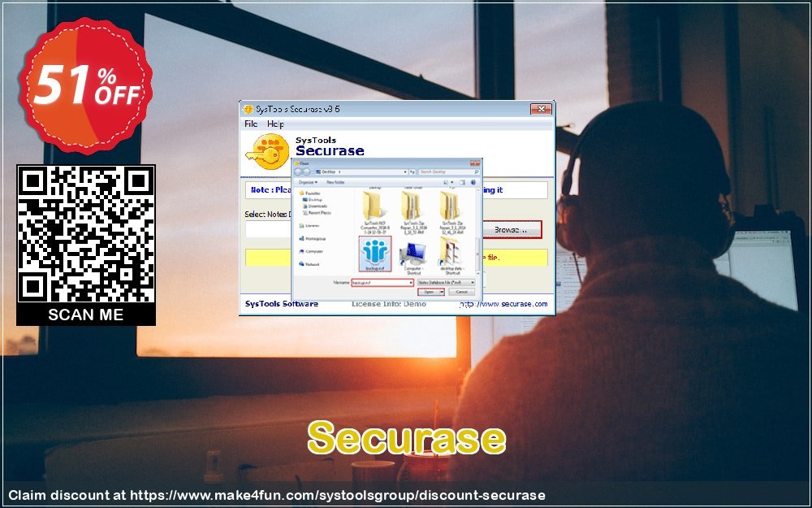812x508 pixels.
Task: Open dialog help question-mark icon
Action: [x=473, y=182]
